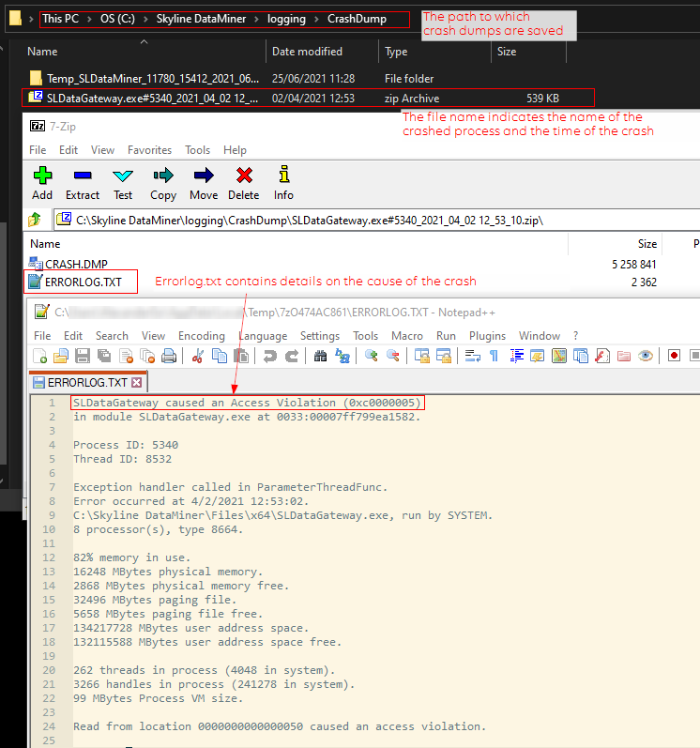700x748 pixels.
Task: Open the Encoding menu in Notepad++
Action: pos(201,336)
